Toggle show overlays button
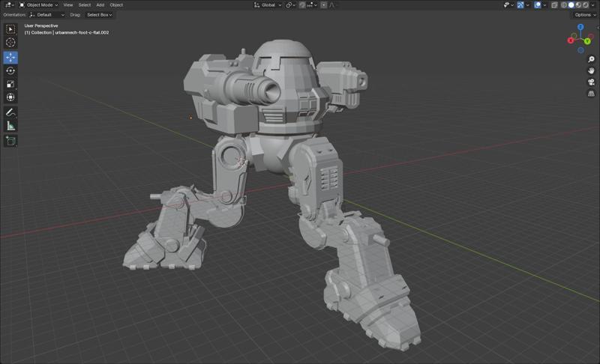 click(538, 5)
